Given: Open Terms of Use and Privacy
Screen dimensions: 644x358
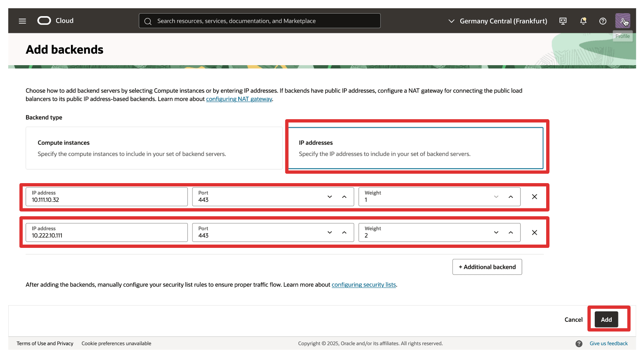Looking at the screenshot, I should [45, 344].
